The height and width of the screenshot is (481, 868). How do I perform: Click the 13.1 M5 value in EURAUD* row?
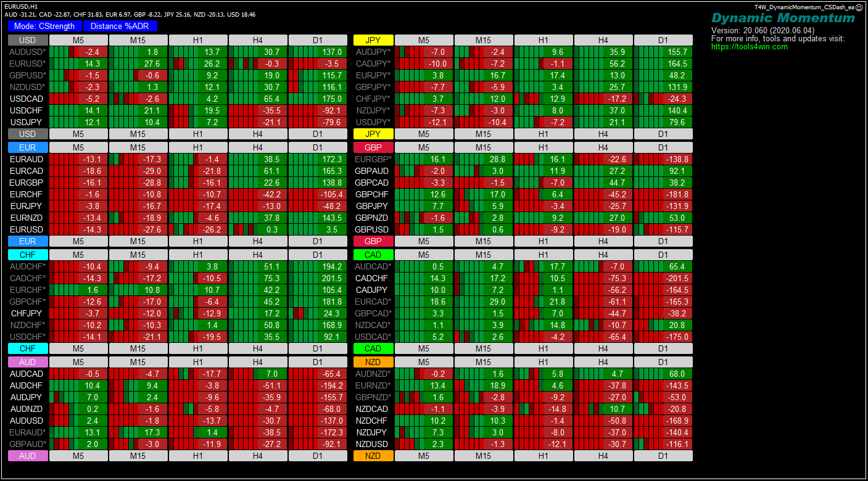92,432
